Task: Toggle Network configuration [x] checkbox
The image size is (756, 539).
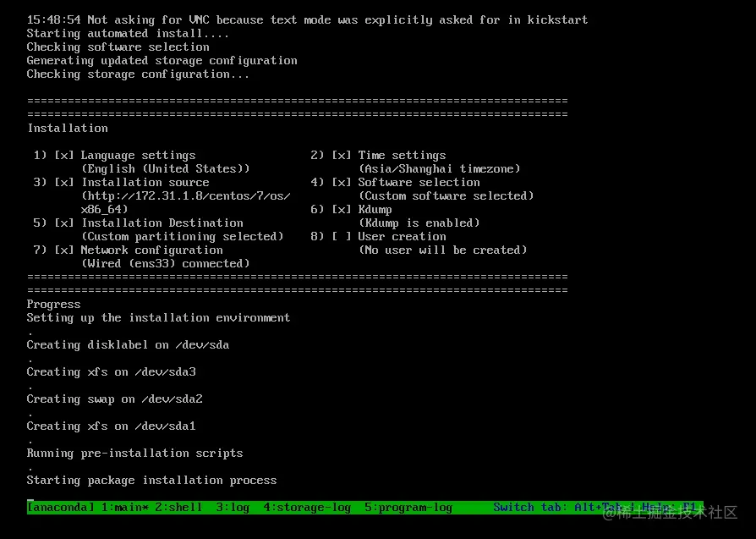Action: [64, 250]
